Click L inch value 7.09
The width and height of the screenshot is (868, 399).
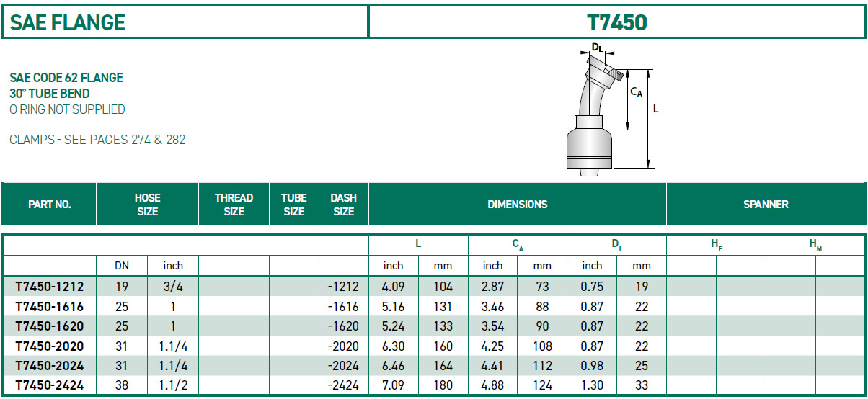[x=393, y=385]
